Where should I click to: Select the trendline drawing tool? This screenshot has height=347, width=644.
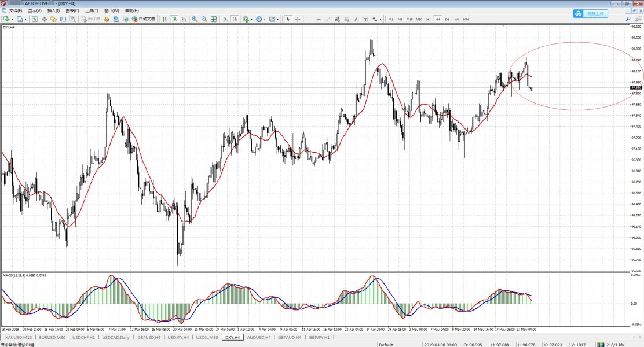pyautogui.click(x=328, y=19)
